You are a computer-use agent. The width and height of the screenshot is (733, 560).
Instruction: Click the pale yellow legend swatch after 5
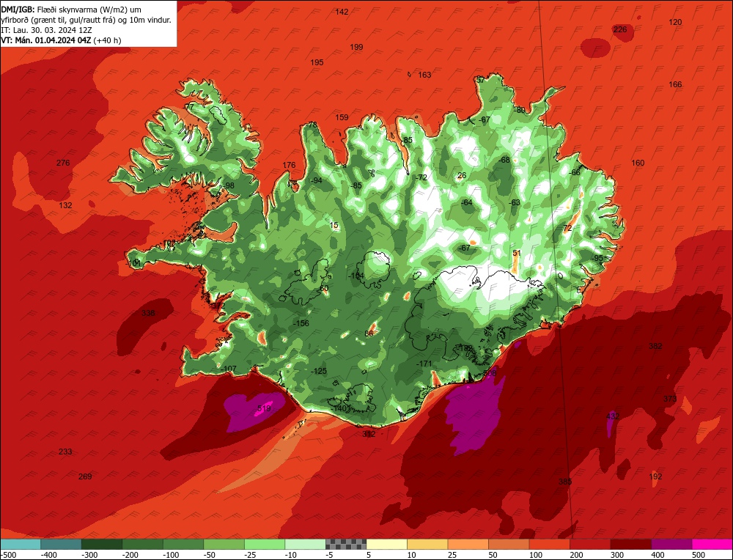click(x=386, y=544)
